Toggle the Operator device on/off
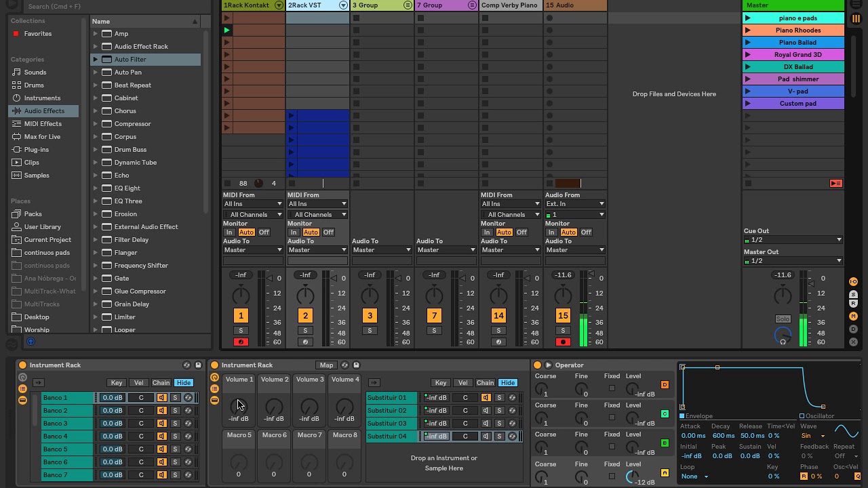 click(x=538, y=365)
